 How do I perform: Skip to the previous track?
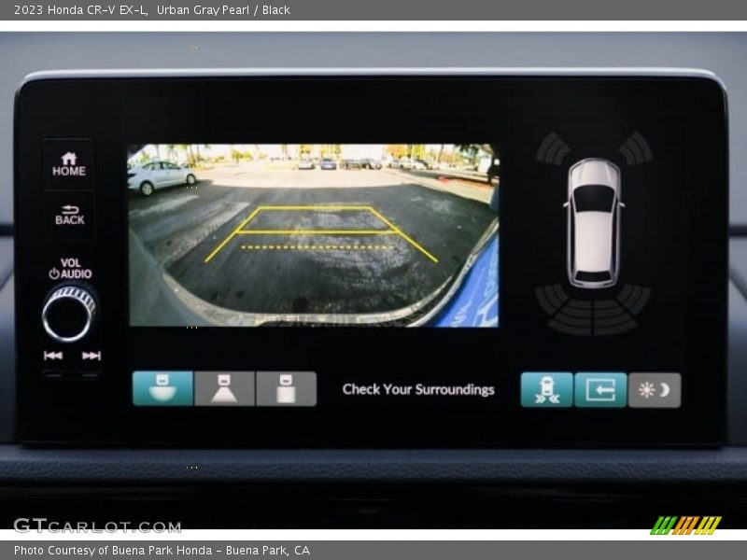click(53, 356)
